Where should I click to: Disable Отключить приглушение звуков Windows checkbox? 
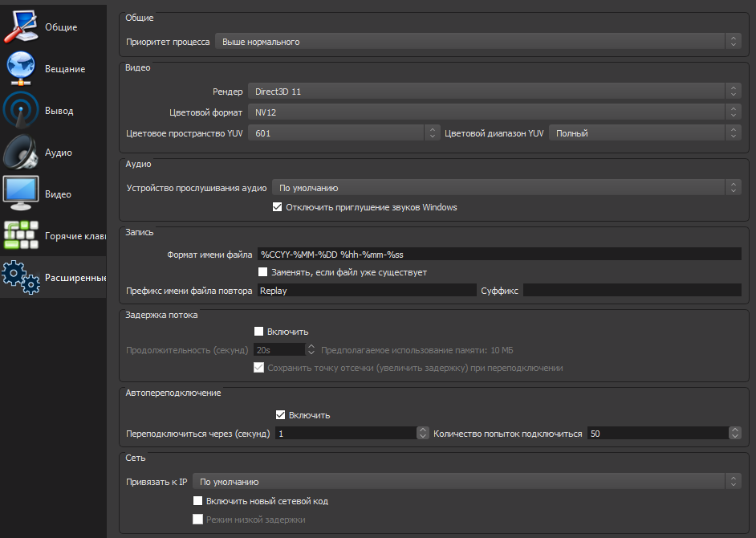click(x=277, y=207)
